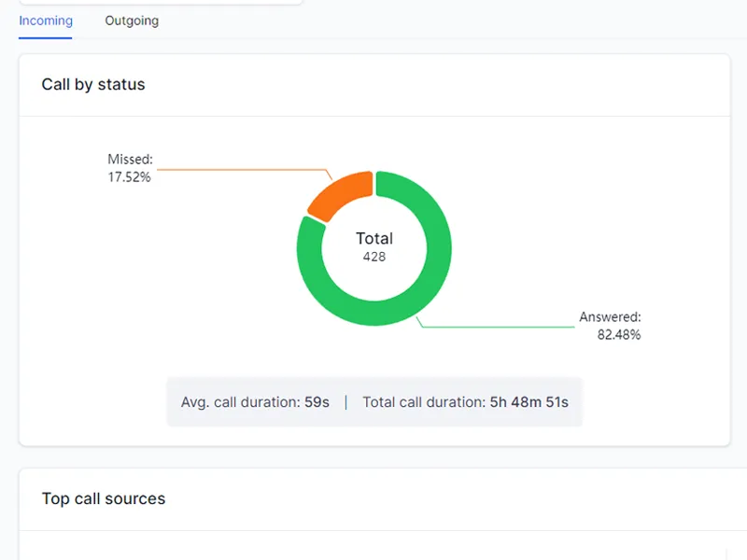The image size is (747, 560).
Task: Click the orange Missed donut segment
Action: [x=341, y=193]
